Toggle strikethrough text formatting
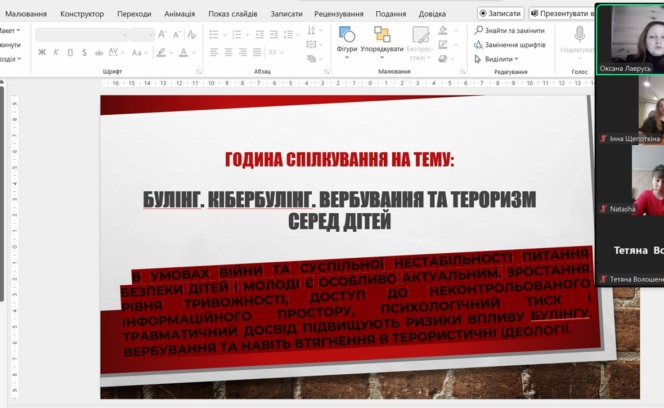664x408 pixels. [98, 52]
